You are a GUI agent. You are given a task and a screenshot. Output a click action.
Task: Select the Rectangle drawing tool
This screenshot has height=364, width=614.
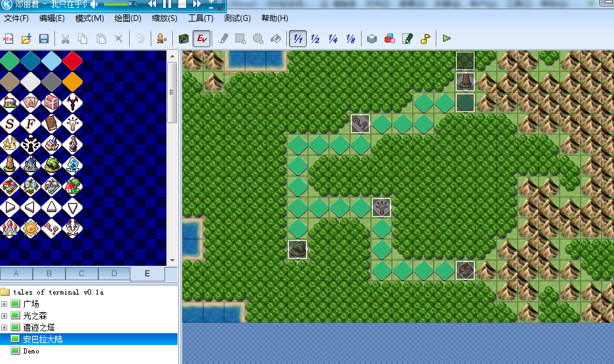240,39
